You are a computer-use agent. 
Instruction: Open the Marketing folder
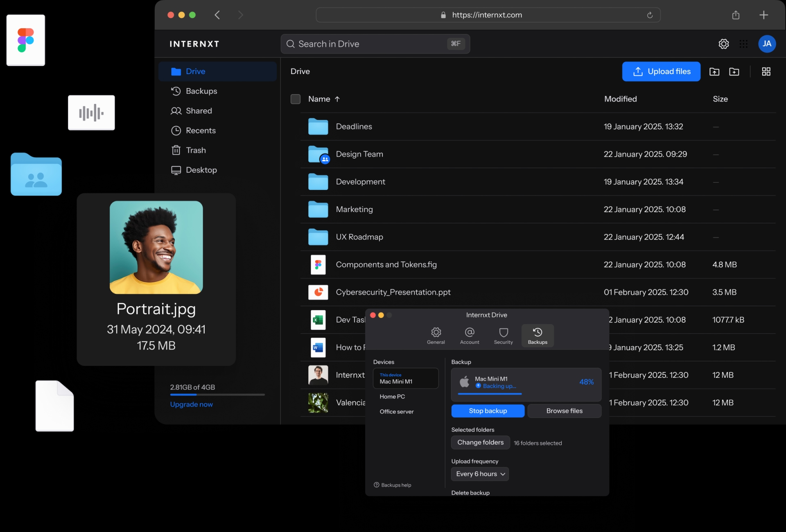pos(354,209)
